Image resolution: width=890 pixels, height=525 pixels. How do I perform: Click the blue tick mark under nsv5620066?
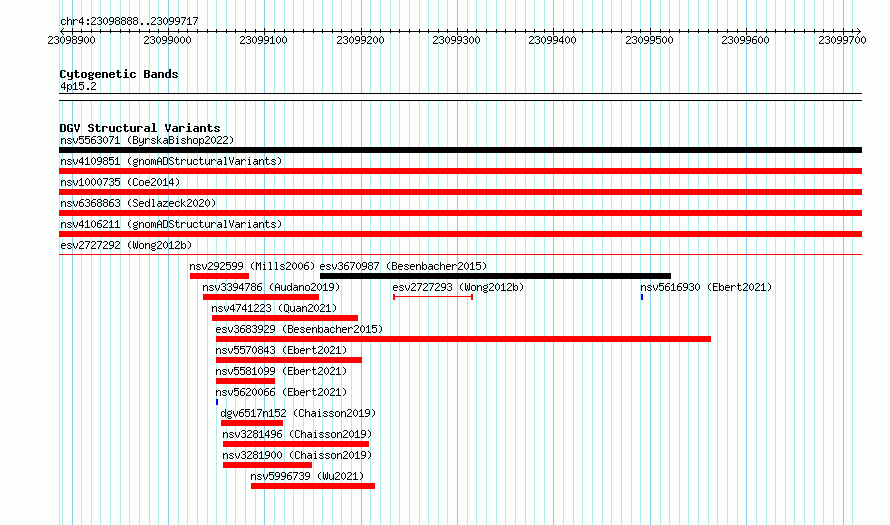[217, 402]
